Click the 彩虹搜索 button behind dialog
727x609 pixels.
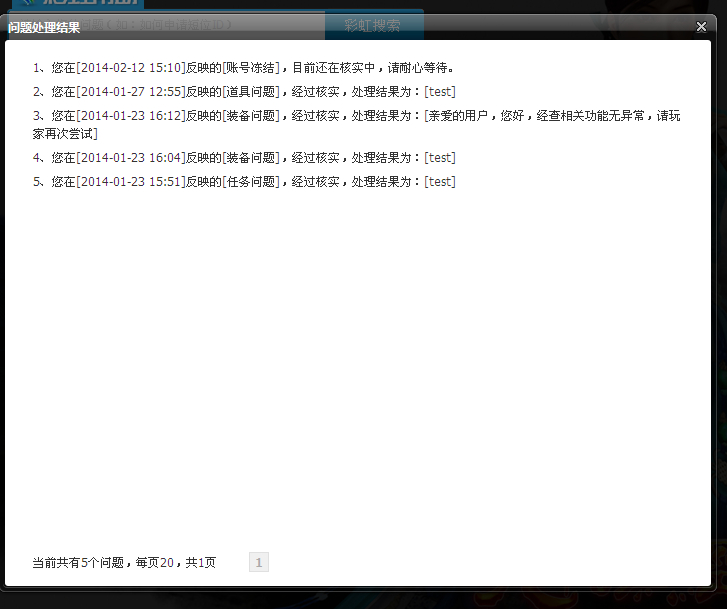pyautogui.click(x=374, y=25)
